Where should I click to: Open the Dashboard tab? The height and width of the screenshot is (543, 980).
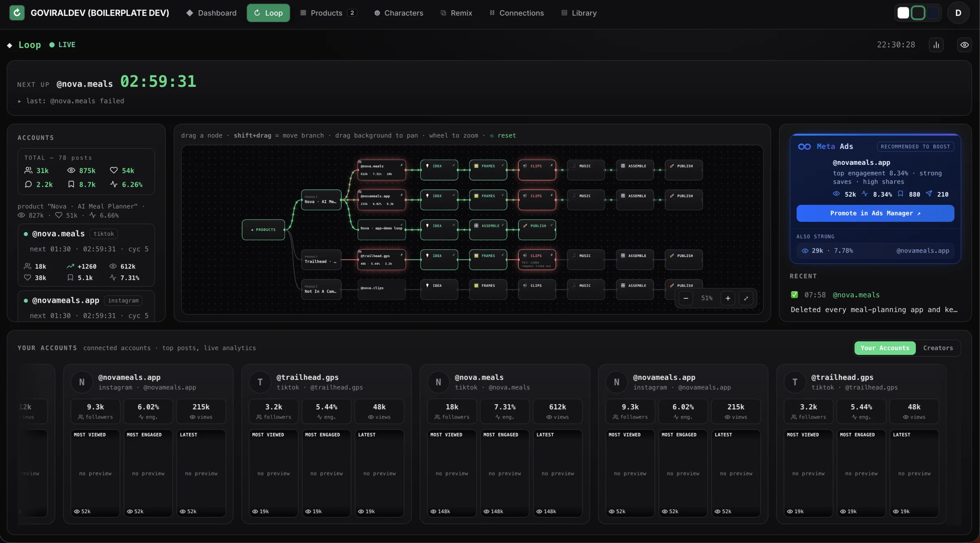click(x=212, y=13)
